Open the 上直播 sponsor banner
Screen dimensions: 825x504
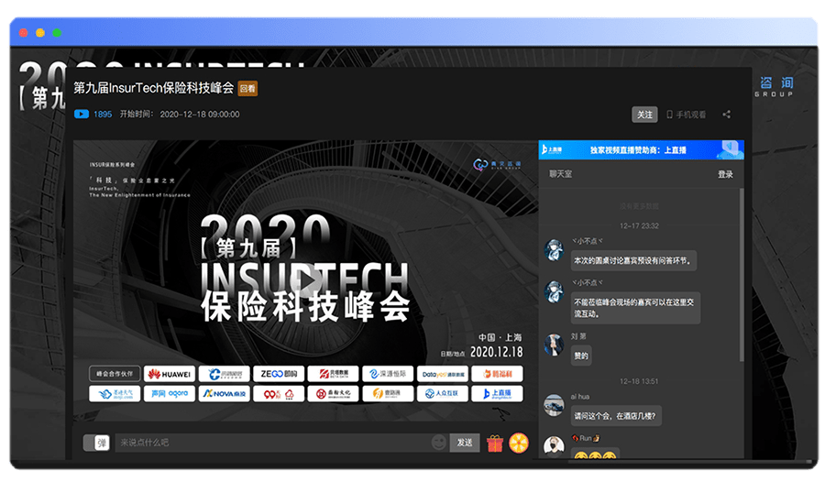click(x=641, y=150)
